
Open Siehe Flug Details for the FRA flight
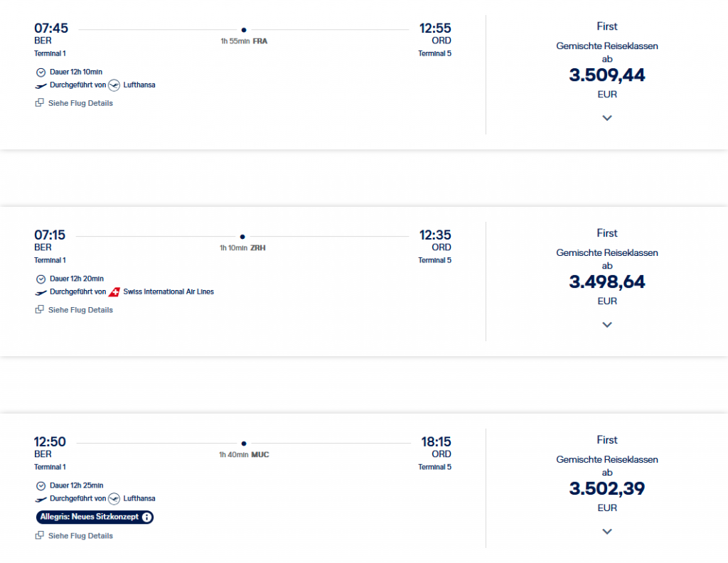pos(80,103)
